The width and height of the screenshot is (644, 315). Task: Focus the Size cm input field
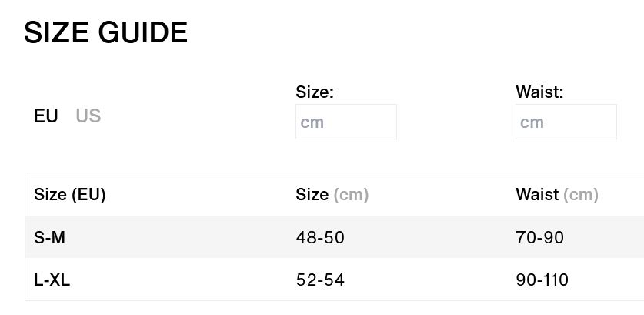[346, 122]
